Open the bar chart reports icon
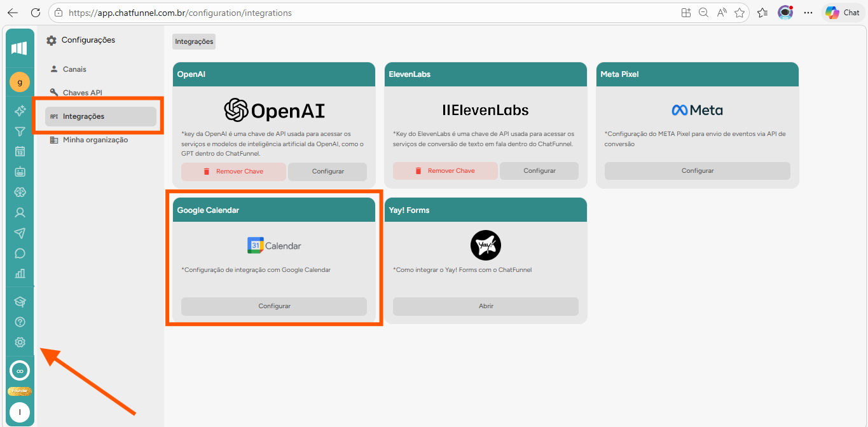This screenshot has width=868, height=427. [x=20, y=274]
